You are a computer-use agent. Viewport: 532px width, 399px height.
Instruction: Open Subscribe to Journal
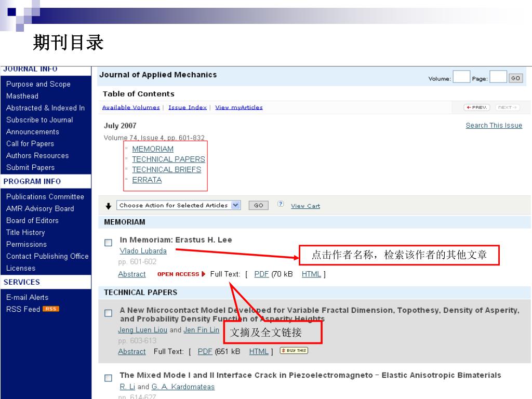39,120
